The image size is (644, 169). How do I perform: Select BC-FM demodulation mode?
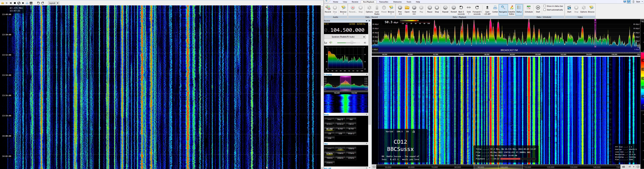pyautogui.click(x=329, y=129)
